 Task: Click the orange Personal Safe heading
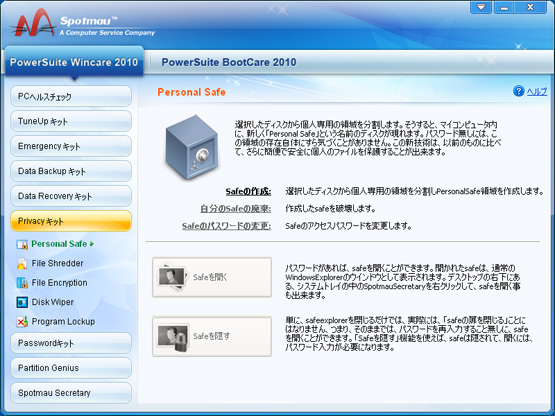(x=191, y=92)
